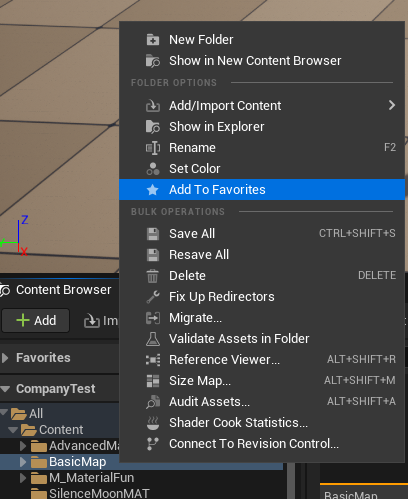Click the star icon beside Add To Favorites
Image resolution: width=408 pixels, height=499 pixels.
tap(153, 190)
